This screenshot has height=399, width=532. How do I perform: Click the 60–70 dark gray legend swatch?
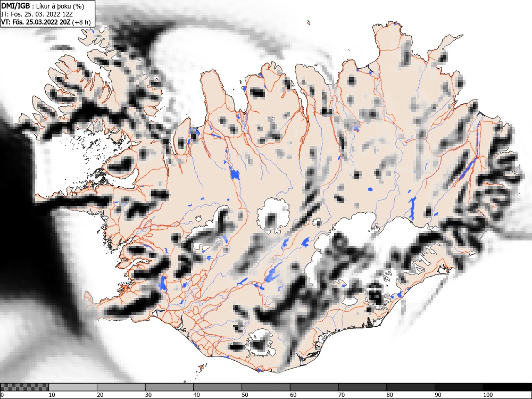pos(314,387)
